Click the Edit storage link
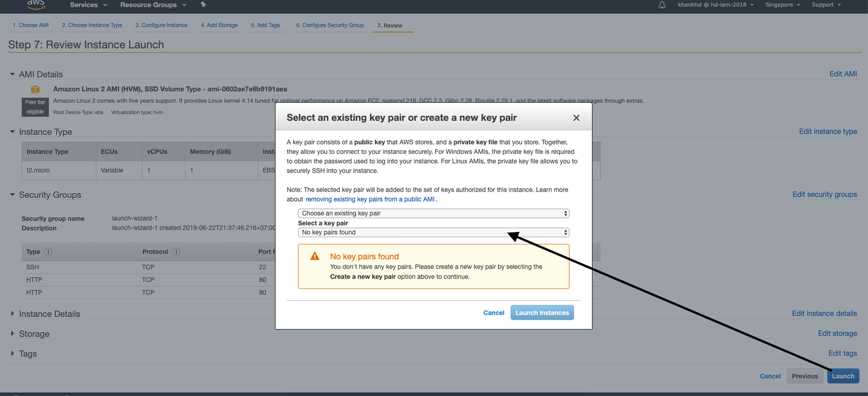Image resolution: width=868 pixels, height=396 pixels. (837, 333)
